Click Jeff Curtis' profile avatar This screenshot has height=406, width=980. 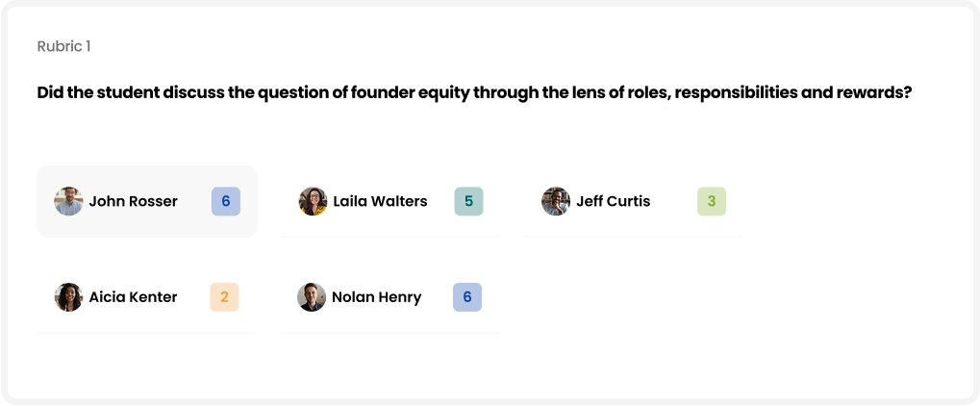[x=556, y=201]
